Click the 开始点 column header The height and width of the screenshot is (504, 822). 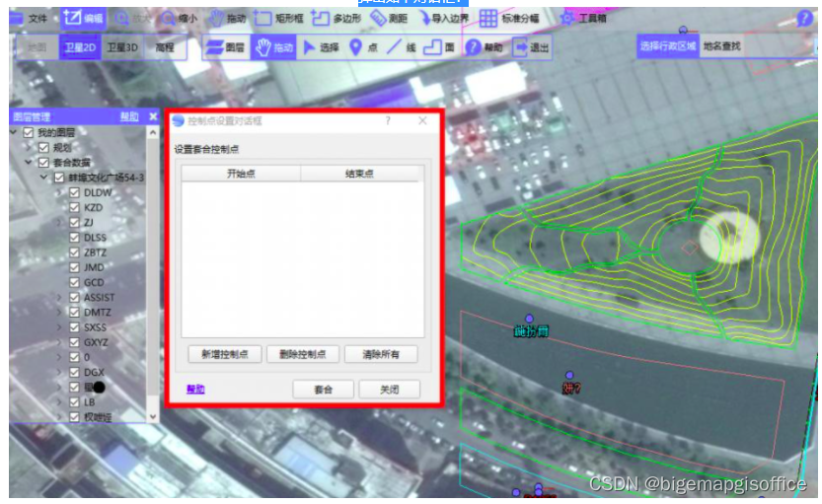click(x=241, y=174)
